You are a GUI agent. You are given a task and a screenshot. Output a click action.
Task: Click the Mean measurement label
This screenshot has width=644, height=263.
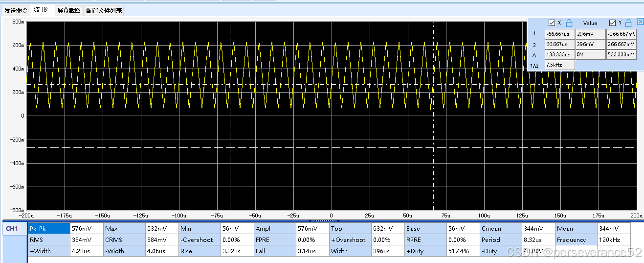(577, 229)
